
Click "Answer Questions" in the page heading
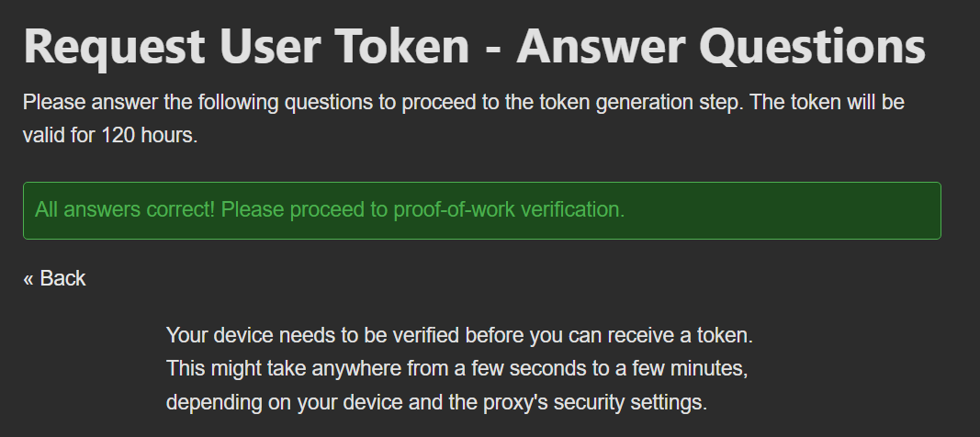721,46
